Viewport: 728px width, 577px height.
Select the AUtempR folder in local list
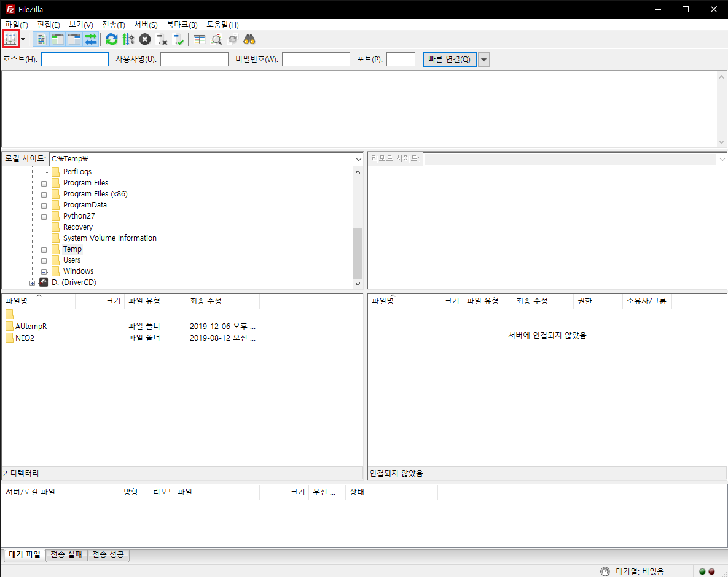[x=31, y=327]
